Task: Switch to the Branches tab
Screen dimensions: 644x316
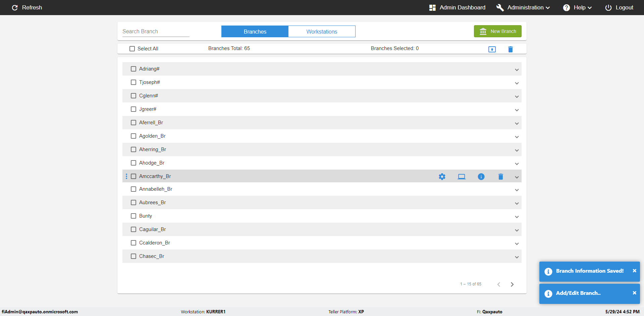Action: point(255,32)
